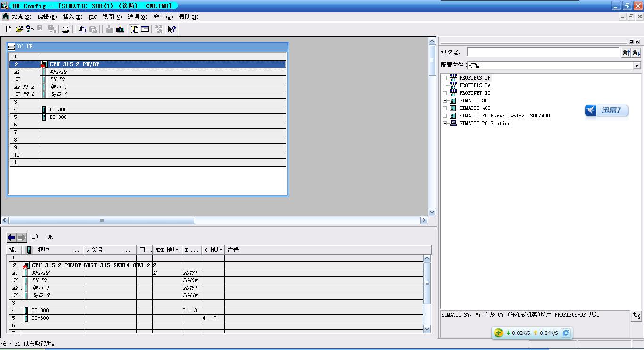Click the context help arrow icon

click(x=172, y=29)
